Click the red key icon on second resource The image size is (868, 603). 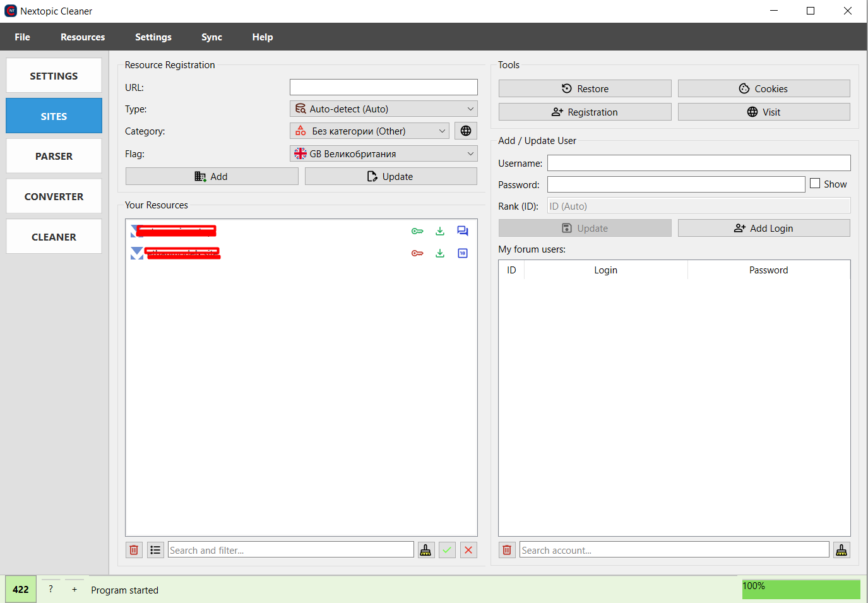pyautogui.click(x=417, y=253)
